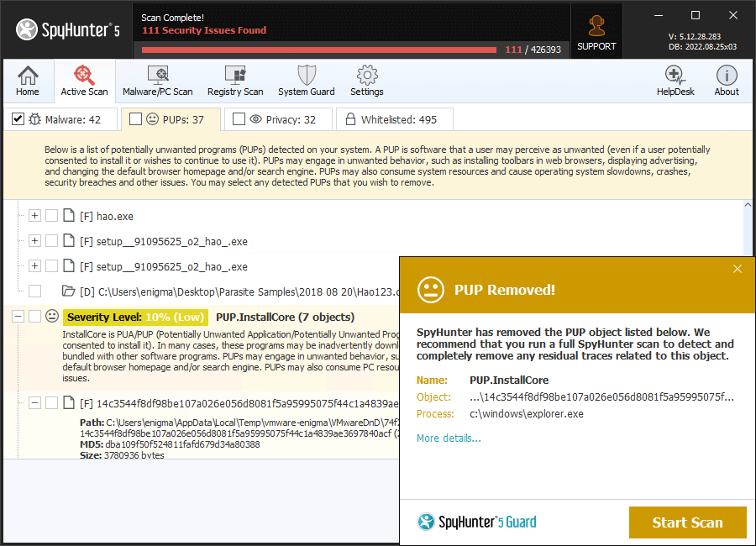The image size is (756, 546).
Task: Click the About info icon
Action: [727, 81]
